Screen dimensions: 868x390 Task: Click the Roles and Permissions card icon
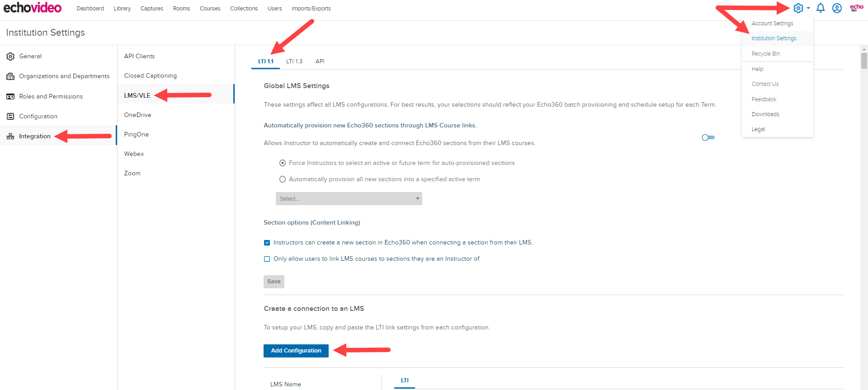click(x=10, y=97)
